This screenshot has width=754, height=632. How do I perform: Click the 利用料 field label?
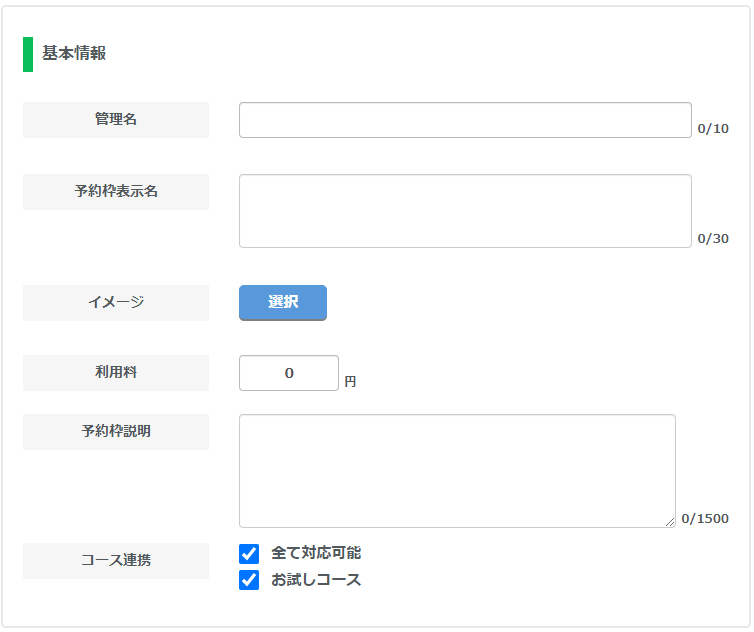click(x=116, y=373)
